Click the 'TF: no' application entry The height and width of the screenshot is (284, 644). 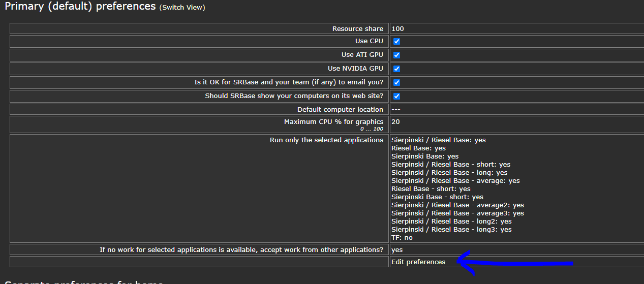402,238
